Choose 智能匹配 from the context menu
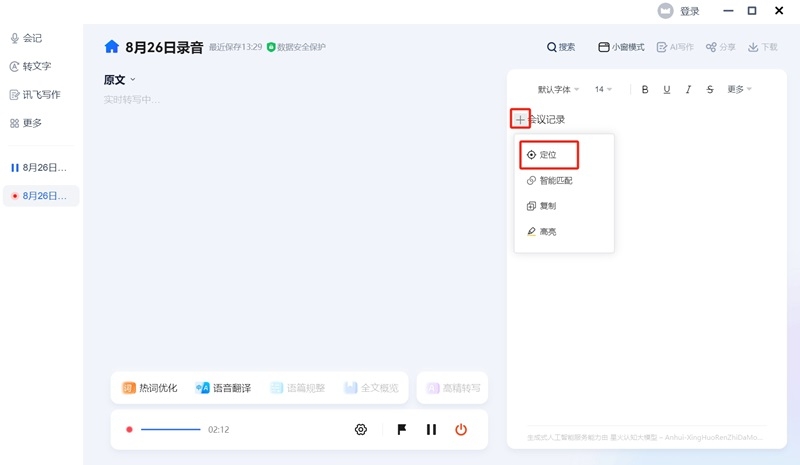 [549, 180]
